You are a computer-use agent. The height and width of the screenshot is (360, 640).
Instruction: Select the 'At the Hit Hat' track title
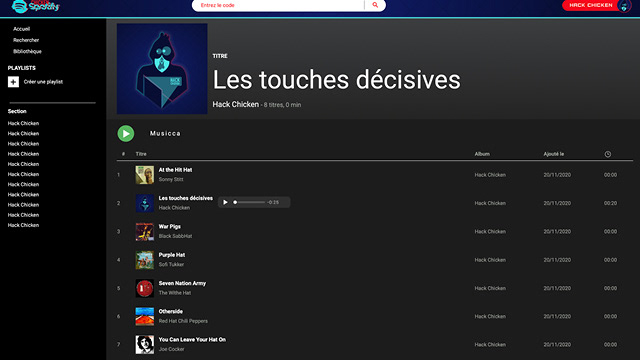pyautogui.click(x=175, y=170)
